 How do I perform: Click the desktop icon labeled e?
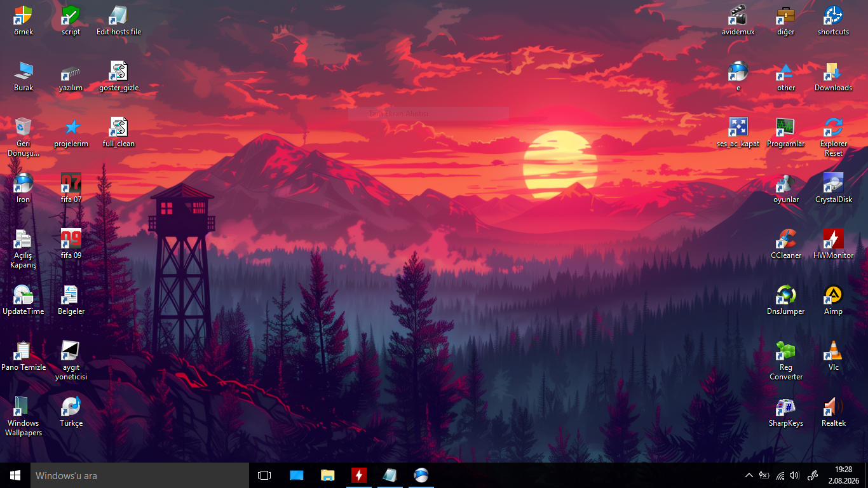(x=738, y=76)
